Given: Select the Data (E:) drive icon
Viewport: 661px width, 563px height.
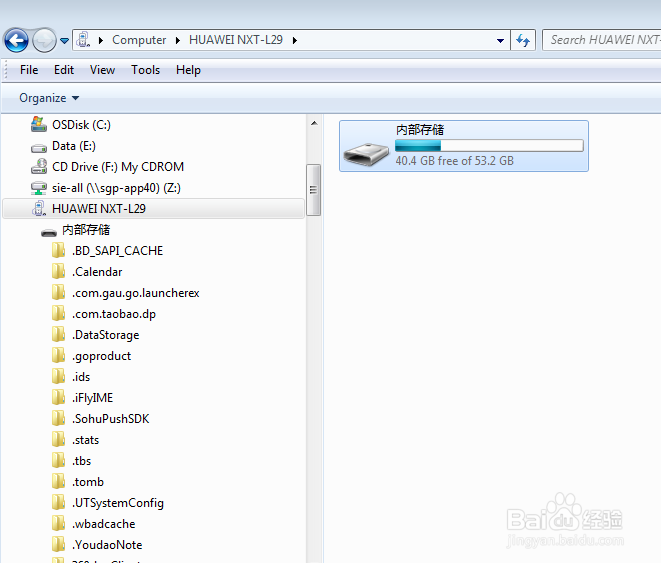Looking at the screenshot, I should click(x=39, y=147).
